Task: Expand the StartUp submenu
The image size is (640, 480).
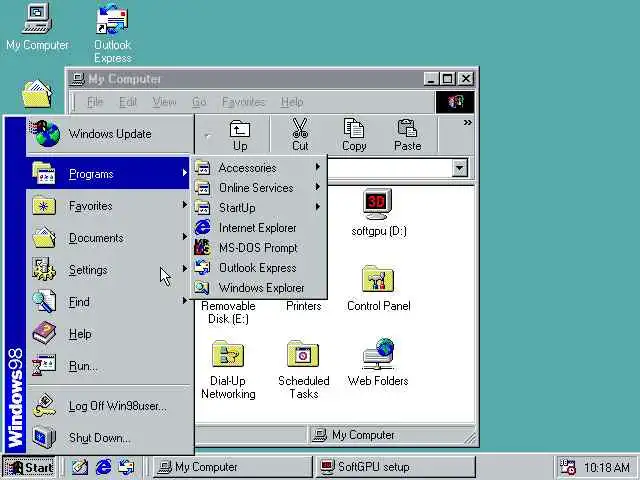Action: pyautogui.click(x=259, y=207)
